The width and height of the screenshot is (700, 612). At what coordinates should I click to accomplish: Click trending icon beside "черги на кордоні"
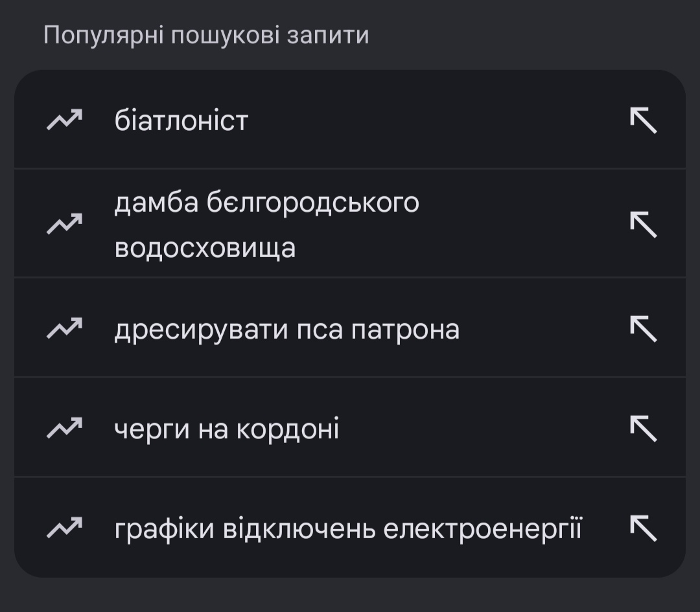(64, 428)
